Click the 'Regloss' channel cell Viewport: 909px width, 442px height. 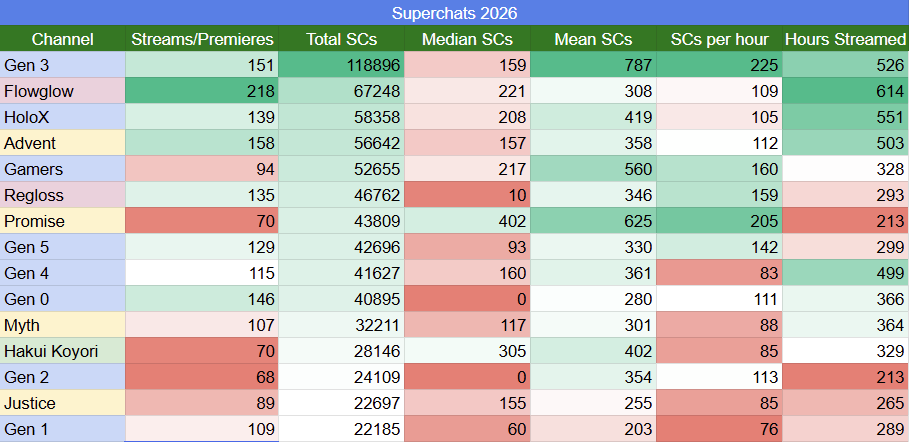(x=63, y=195)
